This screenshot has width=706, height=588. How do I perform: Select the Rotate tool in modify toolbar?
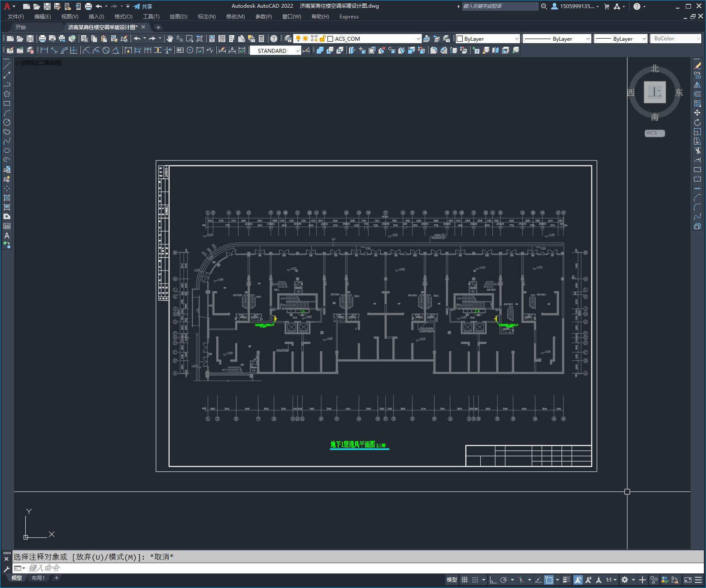(697, 122)
